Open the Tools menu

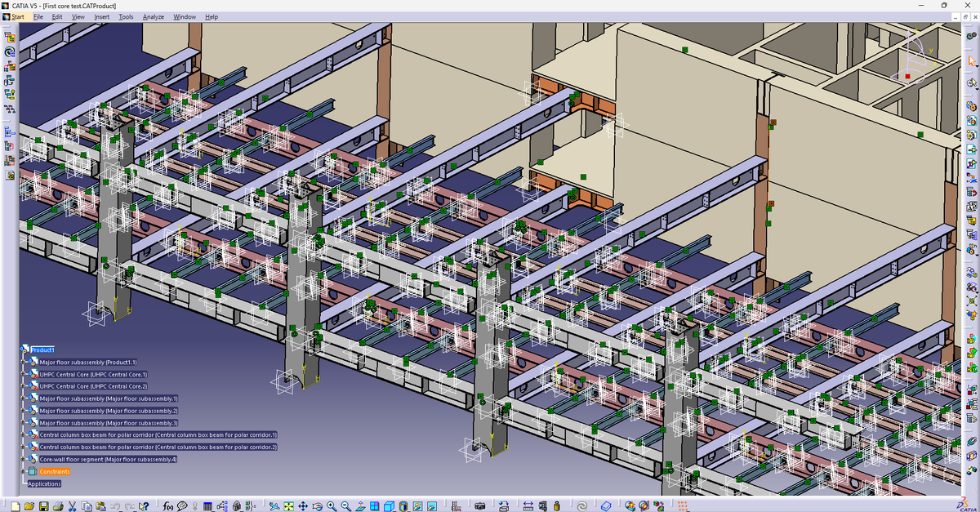click(126, 16)
